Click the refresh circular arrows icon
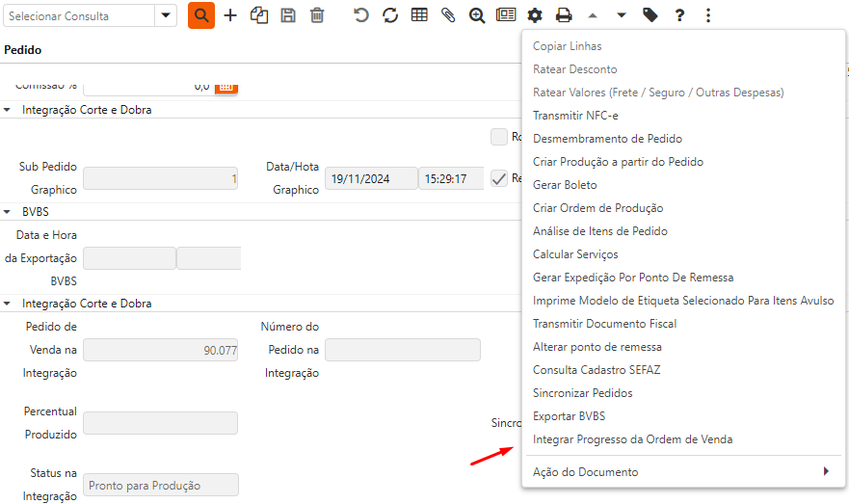Image resolution: width=849 pixels, height=504 pixels. pos(390,15)
